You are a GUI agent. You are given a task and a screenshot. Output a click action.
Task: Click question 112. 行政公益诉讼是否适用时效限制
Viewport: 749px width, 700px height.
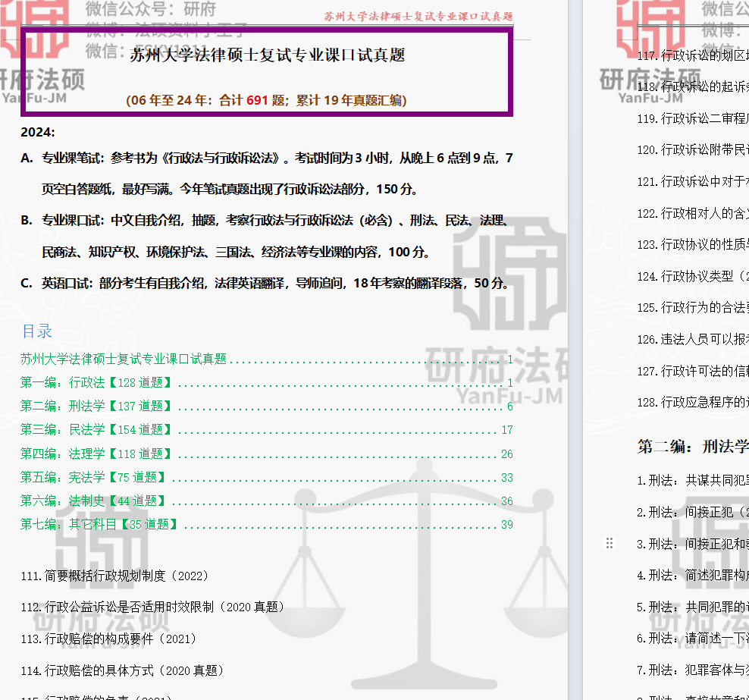152,607
